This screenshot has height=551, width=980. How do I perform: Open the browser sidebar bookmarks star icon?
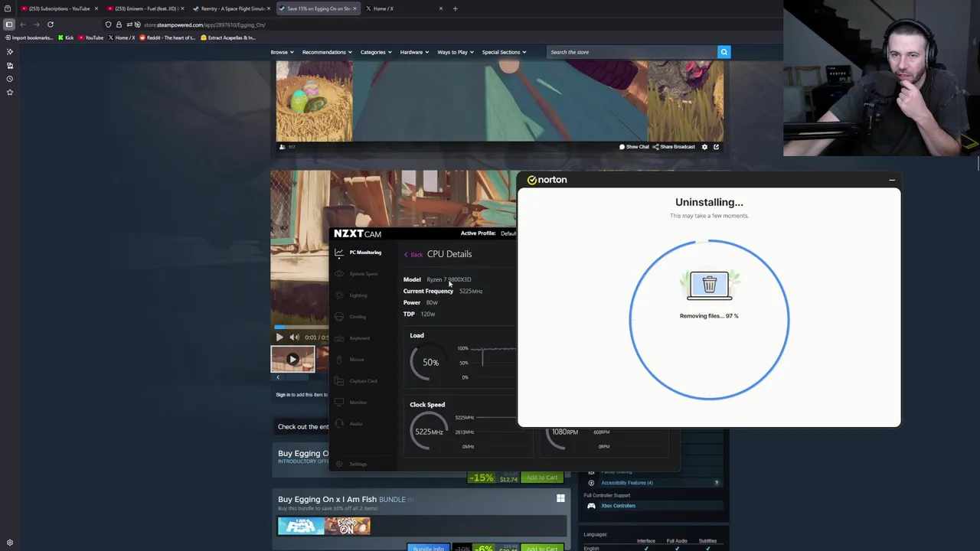pos(10,92)
